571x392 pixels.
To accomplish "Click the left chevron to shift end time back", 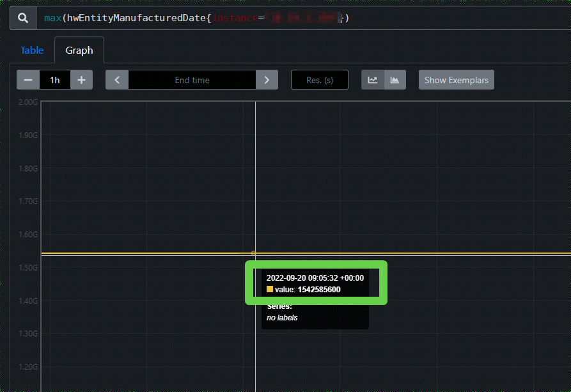I will pos(117,79).
